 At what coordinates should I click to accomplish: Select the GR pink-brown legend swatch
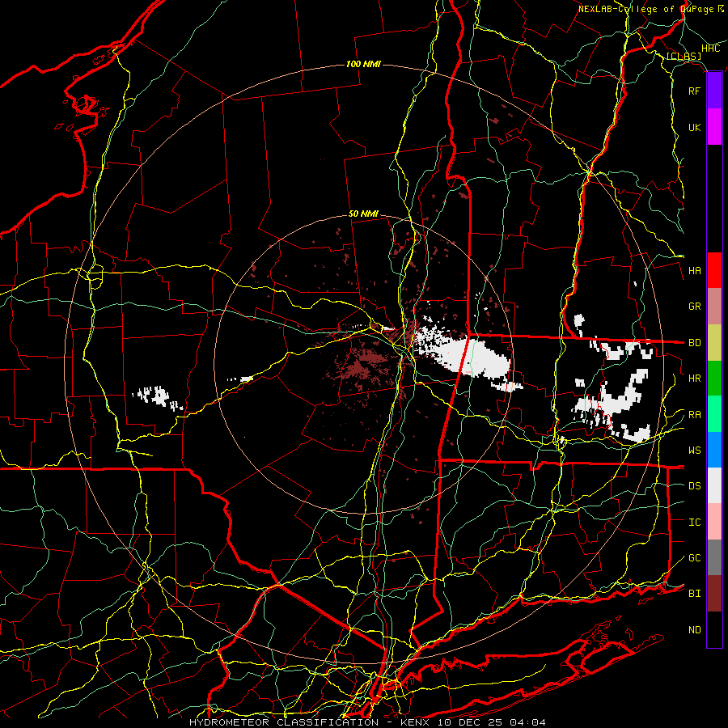click(714, 307)
